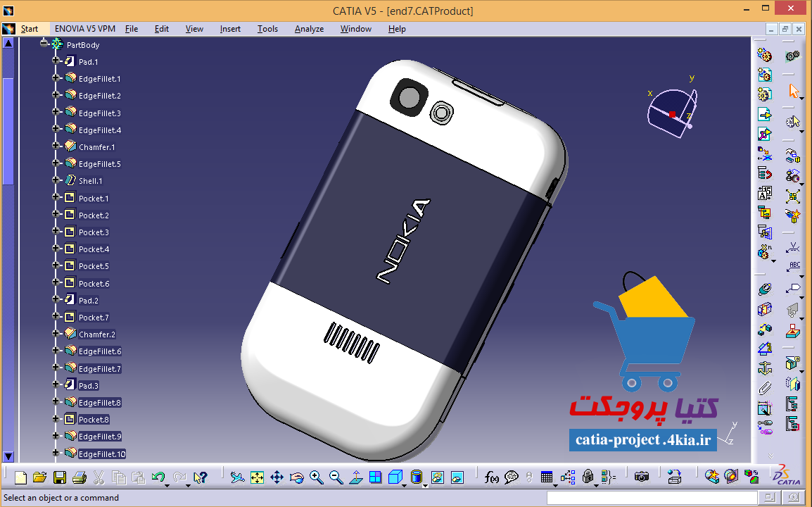Expand the Pocket.8 node

click(x=56, y=418)
